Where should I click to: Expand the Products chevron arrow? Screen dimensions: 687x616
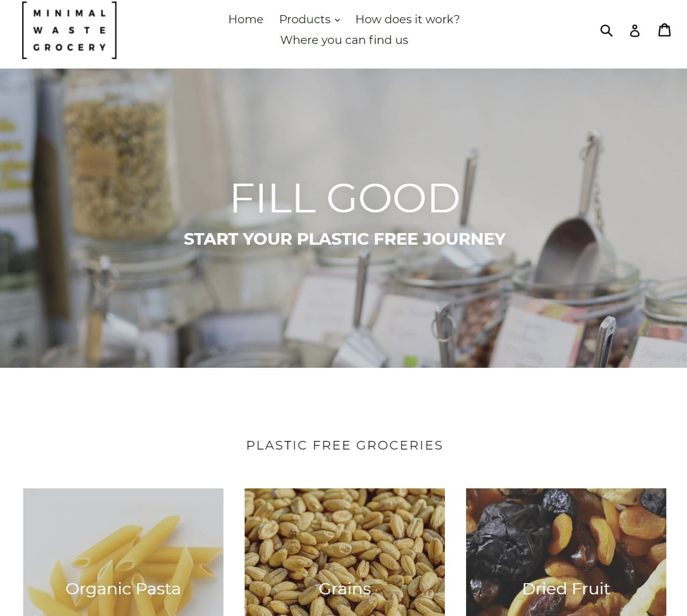click(337, 20)
